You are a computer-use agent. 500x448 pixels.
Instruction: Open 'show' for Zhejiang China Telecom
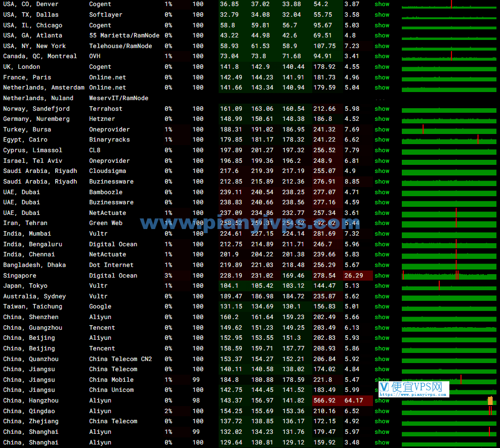coord(382,421)
